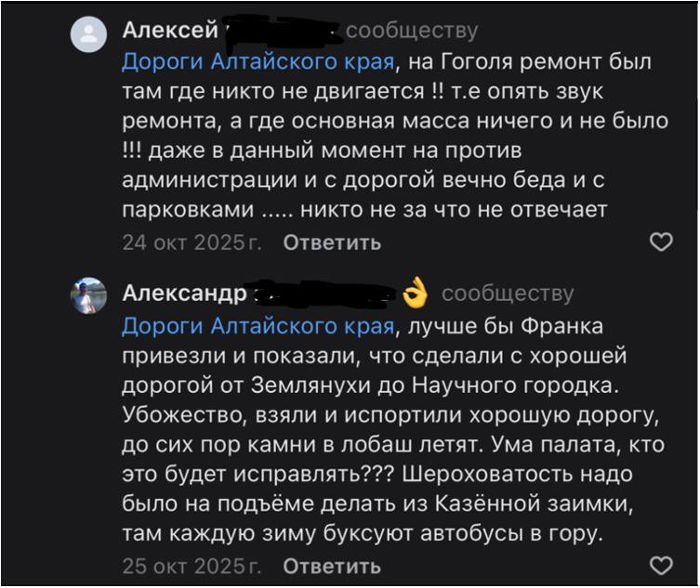Open Дороги Алтайского края link in Алексей's comment
This screenshot has height=588, width=700.
tap(259, 63)
